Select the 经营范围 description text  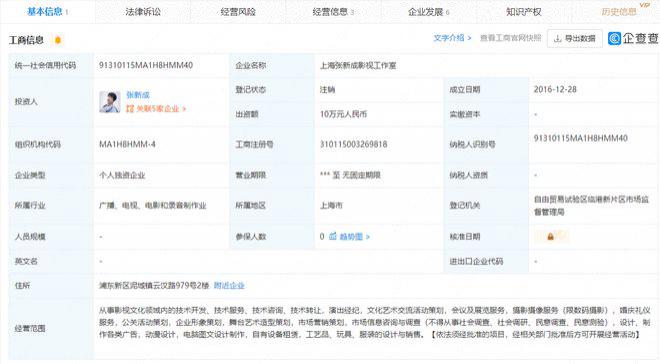375,322
